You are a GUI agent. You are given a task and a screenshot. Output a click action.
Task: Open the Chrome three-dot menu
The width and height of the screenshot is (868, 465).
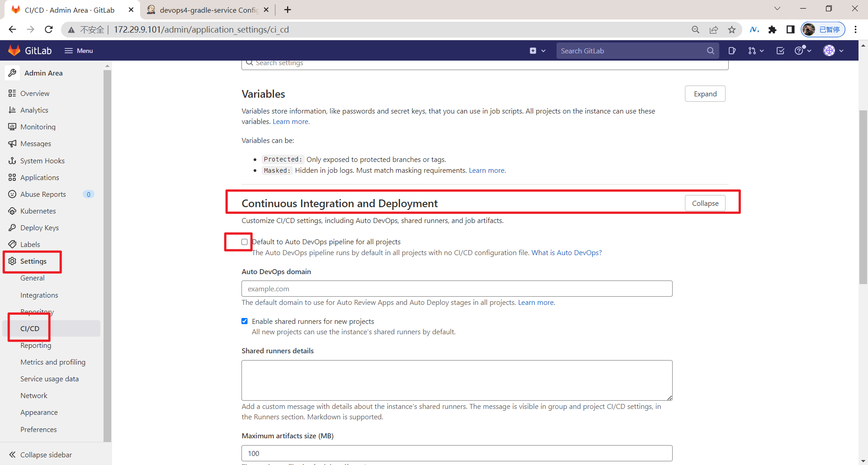[855, 29]
